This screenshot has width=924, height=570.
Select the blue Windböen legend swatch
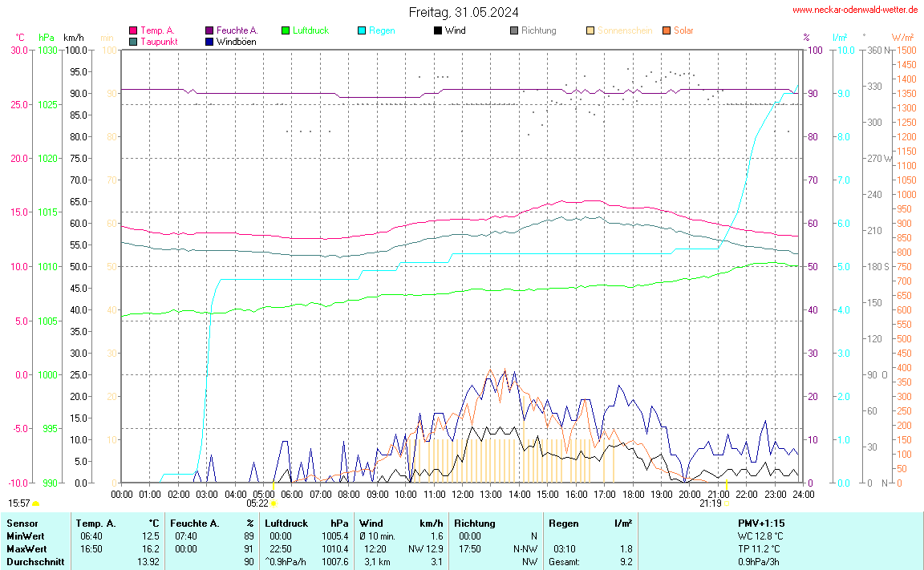pos(209,41)
